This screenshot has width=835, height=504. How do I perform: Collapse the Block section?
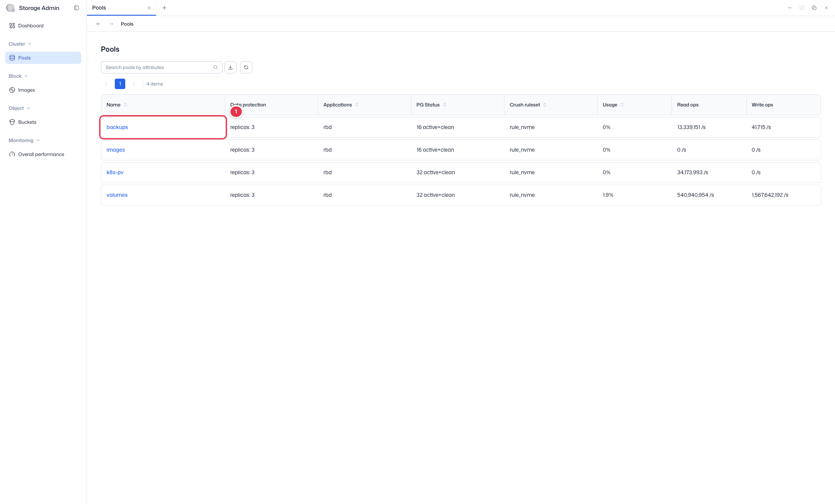18,76
